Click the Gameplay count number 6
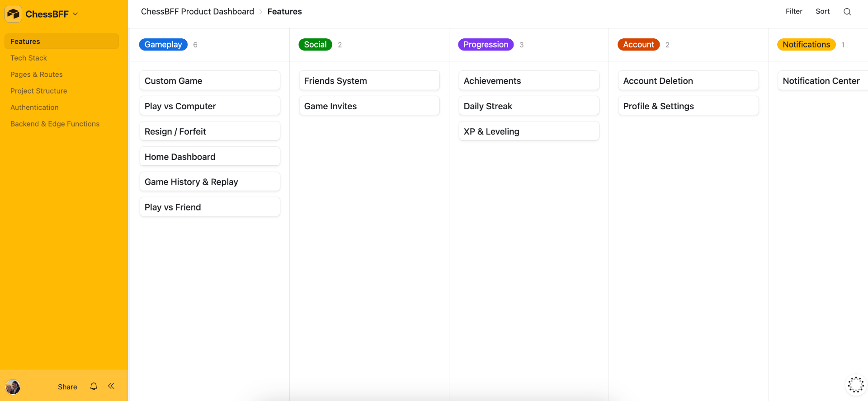The height and width of the screenshot is (401, 868). tap(195, 45)
